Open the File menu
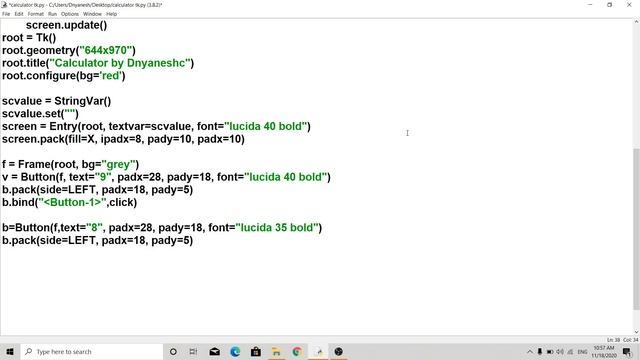 tap(6, 14)
